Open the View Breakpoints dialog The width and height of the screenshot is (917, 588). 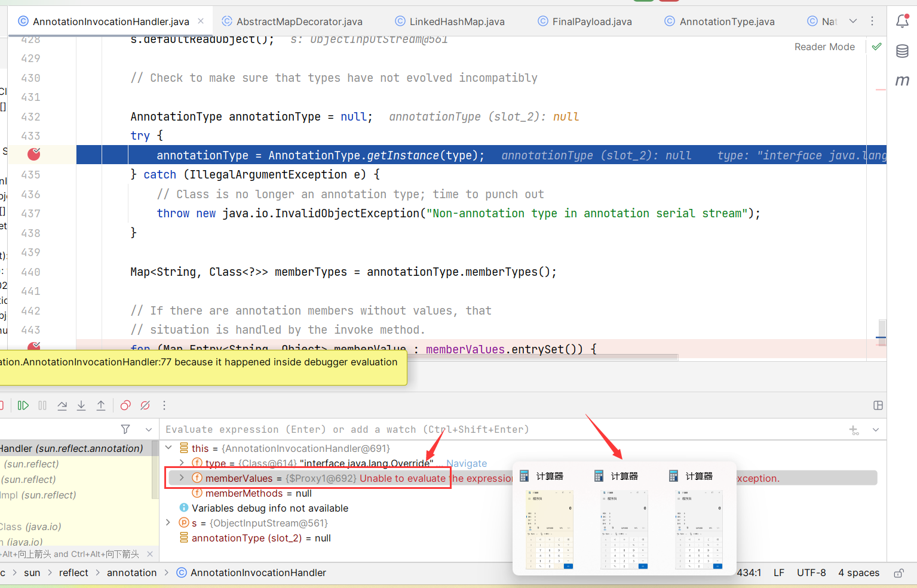[125, 405]
